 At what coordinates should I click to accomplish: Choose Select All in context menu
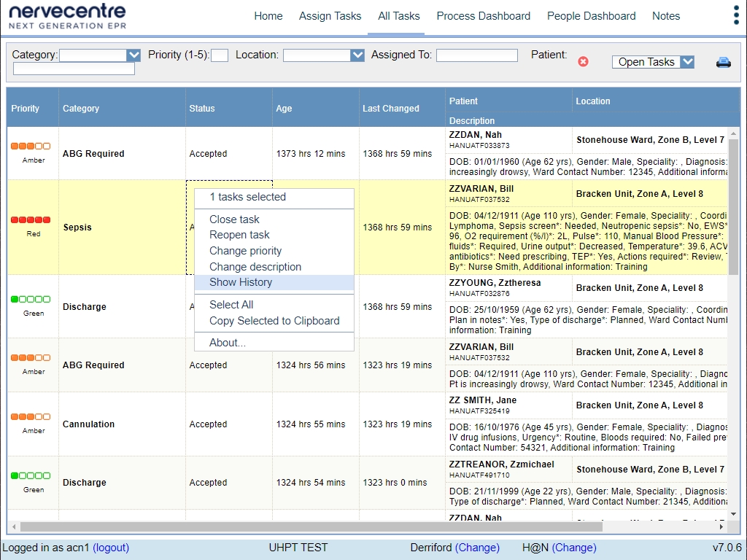point(274,305)
